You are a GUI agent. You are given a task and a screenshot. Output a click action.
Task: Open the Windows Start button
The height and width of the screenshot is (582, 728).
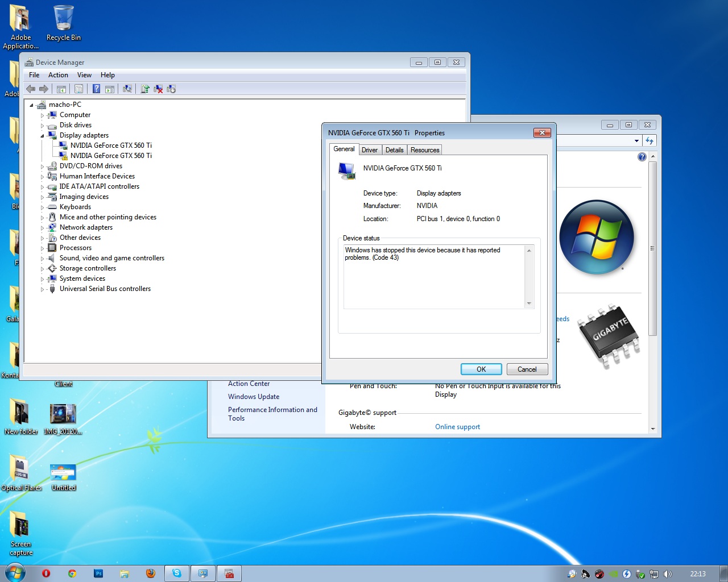click(x=15, y=573)
